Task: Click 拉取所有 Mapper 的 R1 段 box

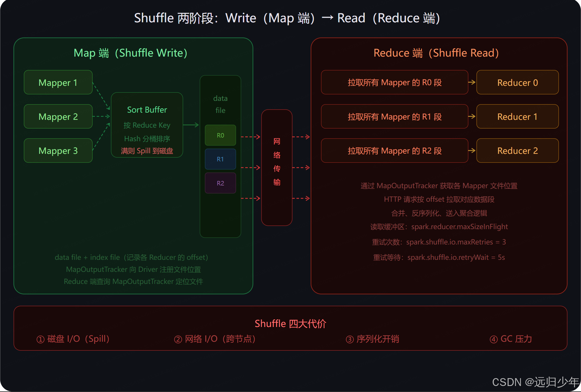Action: pyautogui.click(x=394, y=117)
